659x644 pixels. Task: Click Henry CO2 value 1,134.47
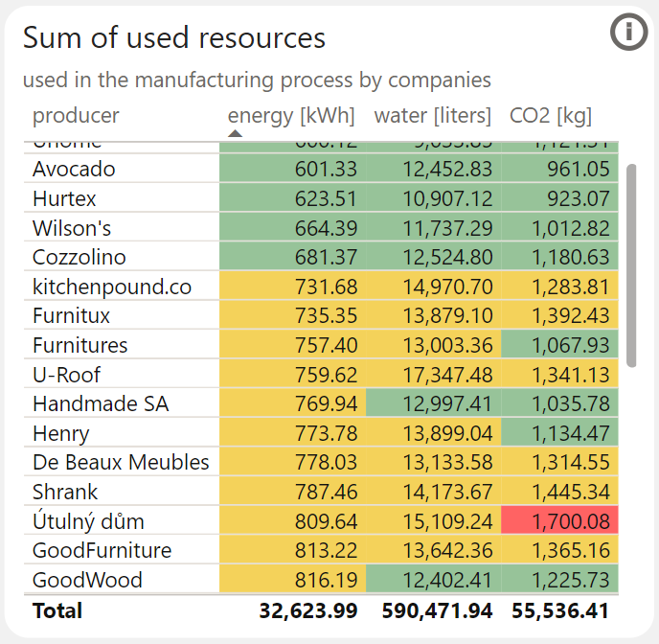point(571,433)
